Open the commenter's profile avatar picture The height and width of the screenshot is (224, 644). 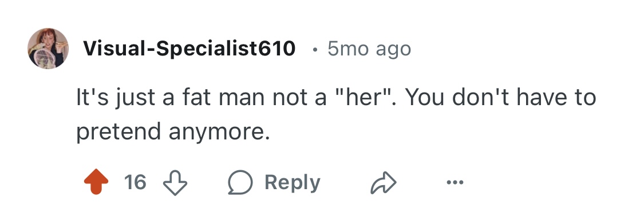48,49
